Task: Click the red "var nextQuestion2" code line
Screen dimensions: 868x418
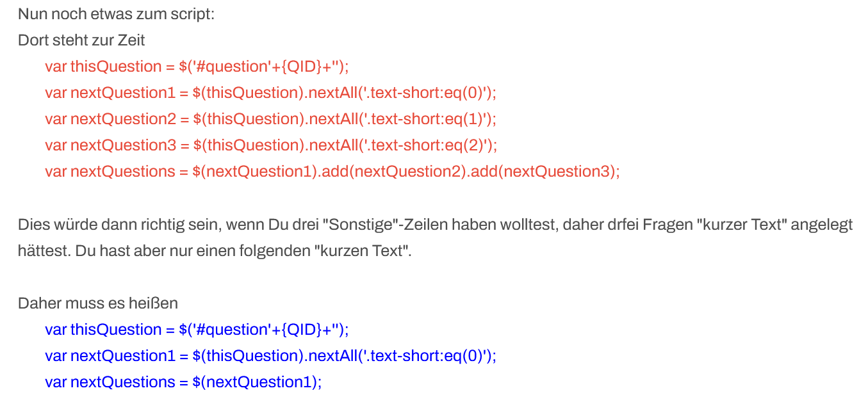Action: pyautogui.click(x=270, y=119)
